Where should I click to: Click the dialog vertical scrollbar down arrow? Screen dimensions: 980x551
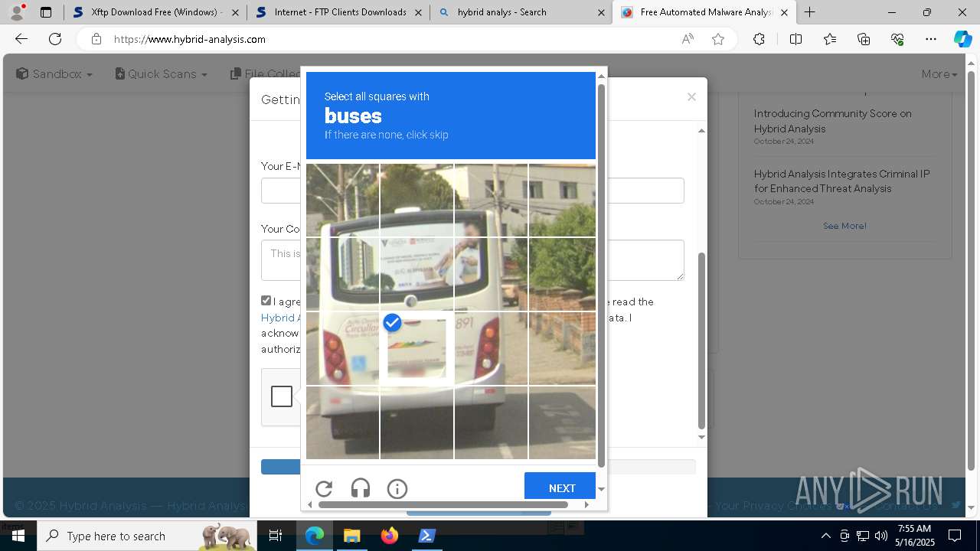[x=701, y=437]
